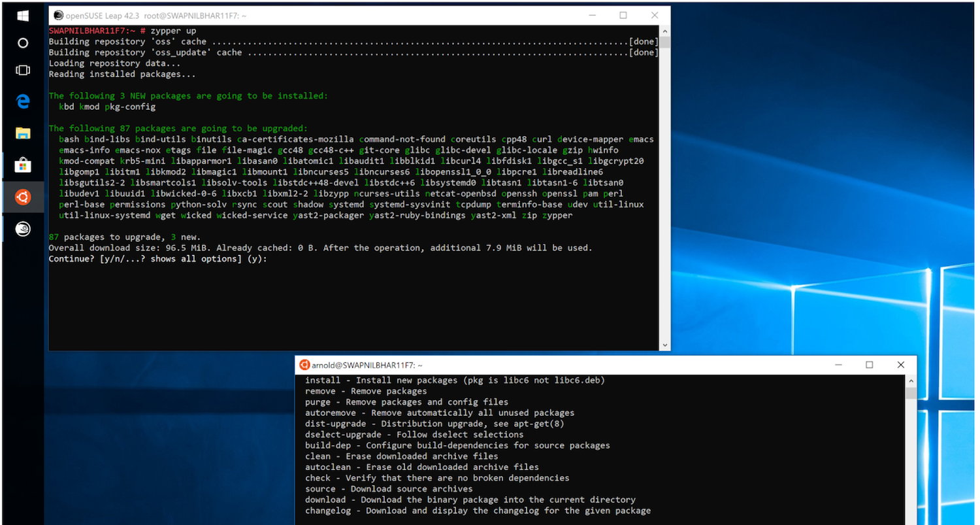980x525 pixels.
Task: Click the openSUSE scrollbar up arrow
Action: coord(664,30)
